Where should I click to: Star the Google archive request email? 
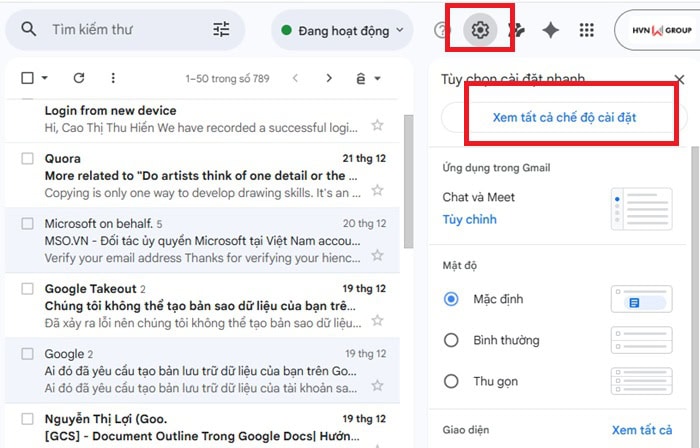coord(378,386)
